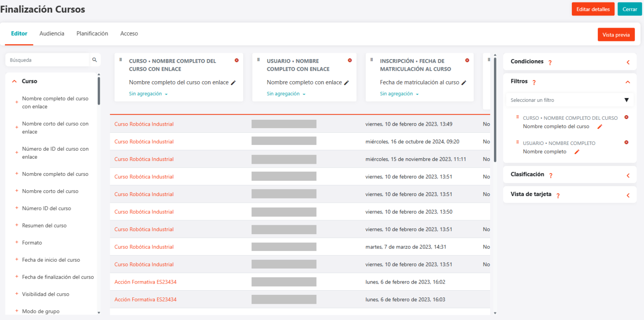Screen dimensions: 644x320
Task: Open the Vista de tarjeta help icon
Action: coord(558,195)
